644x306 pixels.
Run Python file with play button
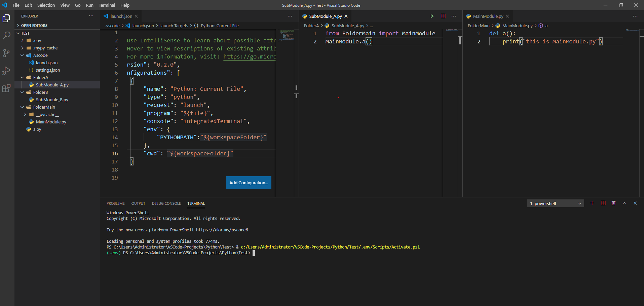click(x=432, y=16)
